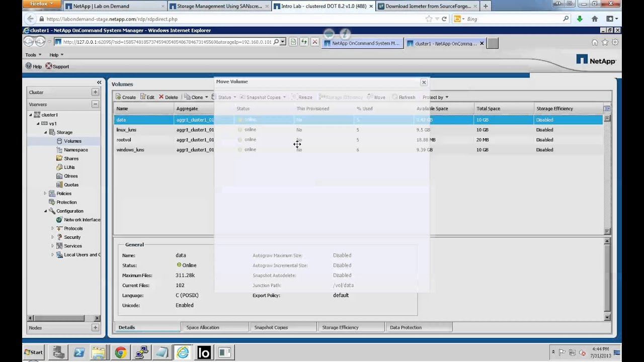Switch to the Details tab

pos(147,327)
